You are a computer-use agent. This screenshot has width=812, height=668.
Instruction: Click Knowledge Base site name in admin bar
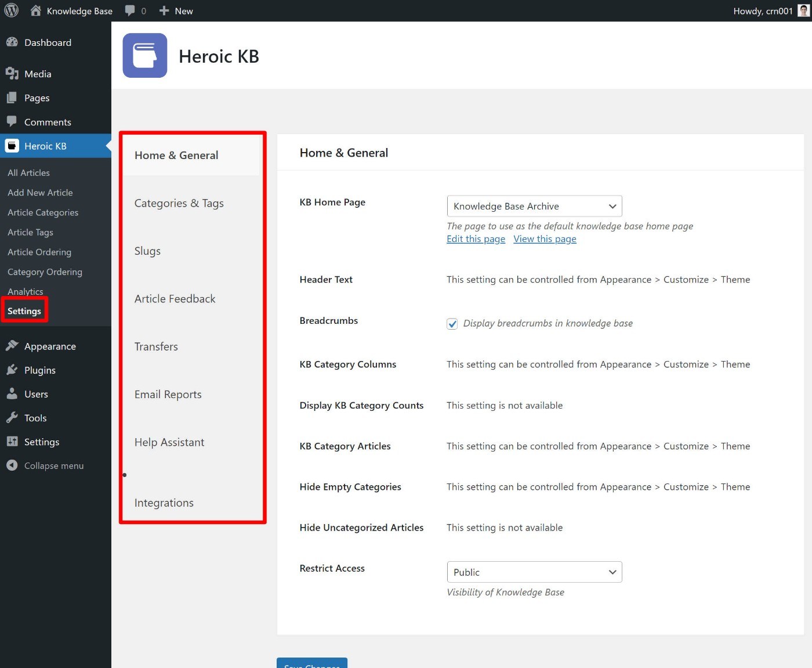pos(79,11)
